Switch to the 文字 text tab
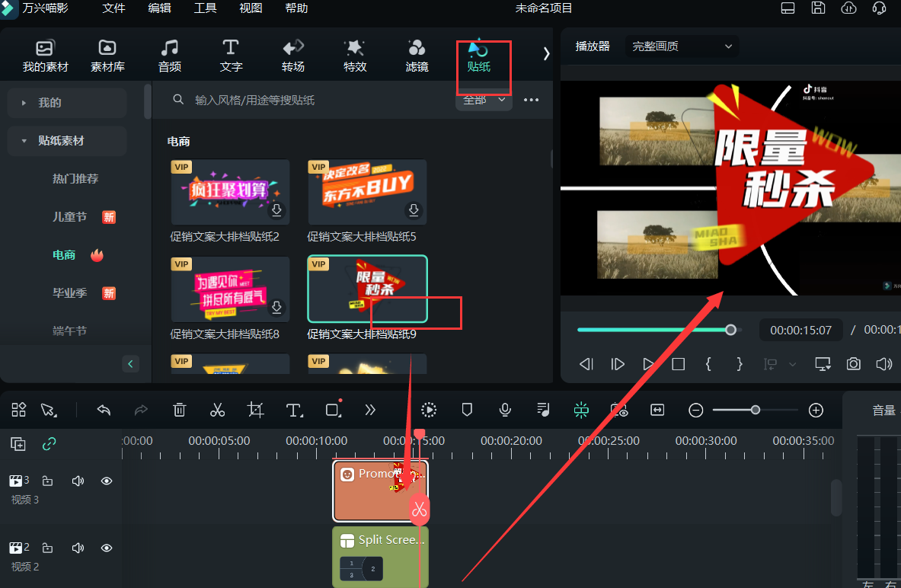The width and height of the screenshot is (901, 588). [231, 56]
